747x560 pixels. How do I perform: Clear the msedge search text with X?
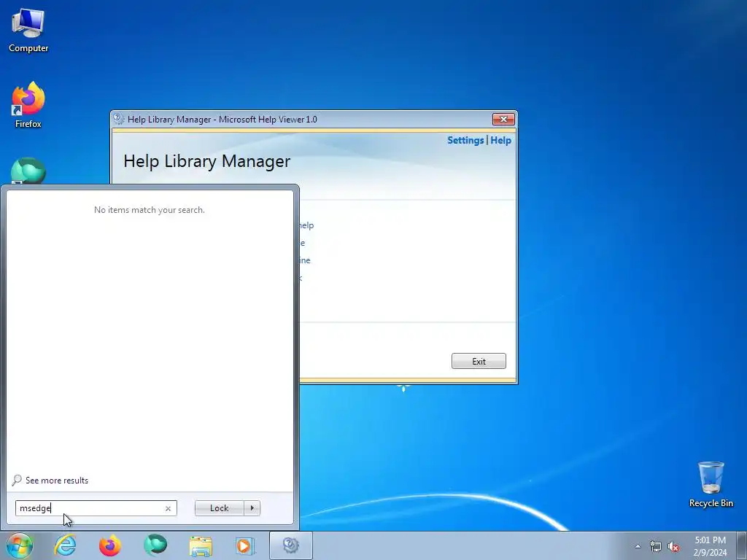[168, 508]
